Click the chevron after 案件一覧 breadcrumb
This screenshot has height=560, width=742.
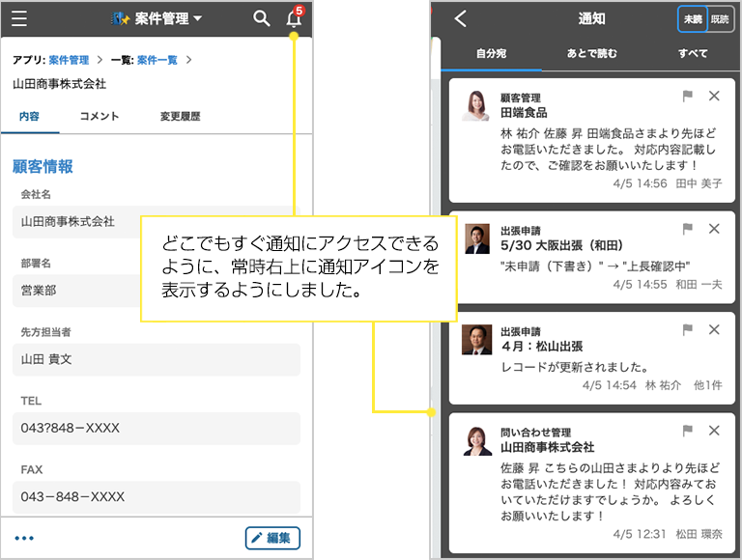[x=188, y=60]
